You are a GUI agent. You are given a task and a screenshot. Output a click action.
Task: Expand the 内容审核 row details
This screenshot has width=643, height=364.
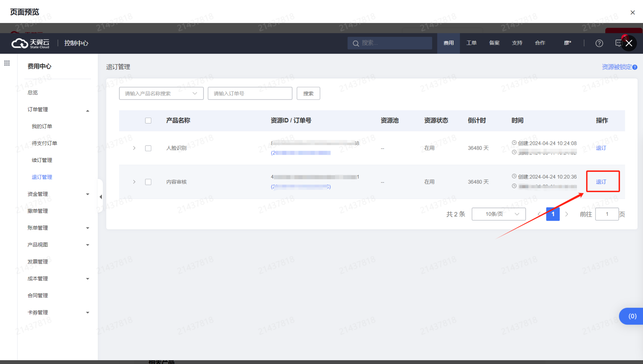click(134, 182)
